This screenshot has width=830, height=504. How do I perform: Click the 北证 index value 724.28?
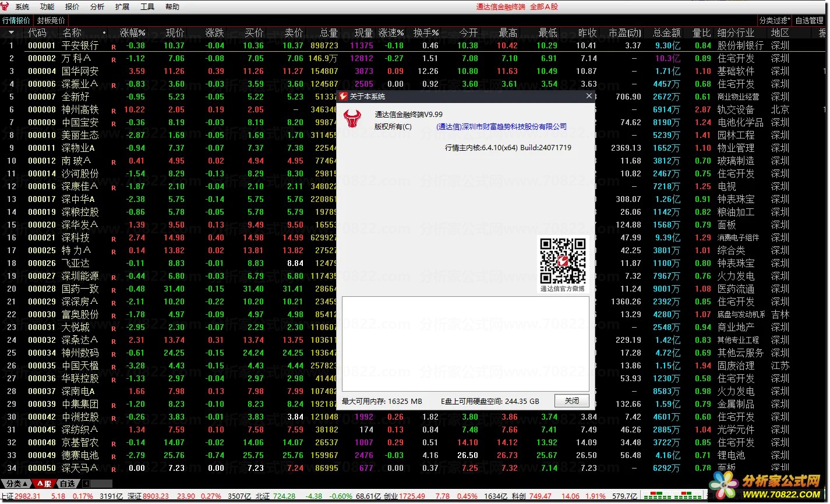[284, 496]
